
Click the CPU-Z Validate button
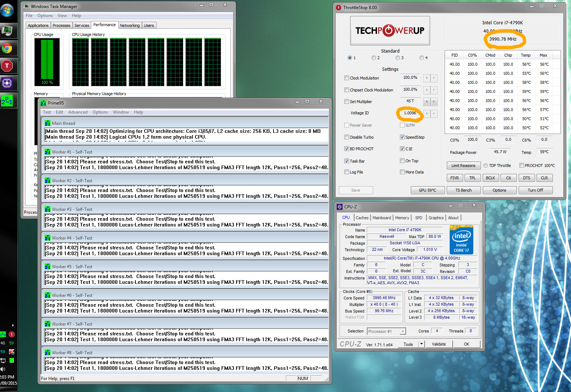tap(439, 344)
